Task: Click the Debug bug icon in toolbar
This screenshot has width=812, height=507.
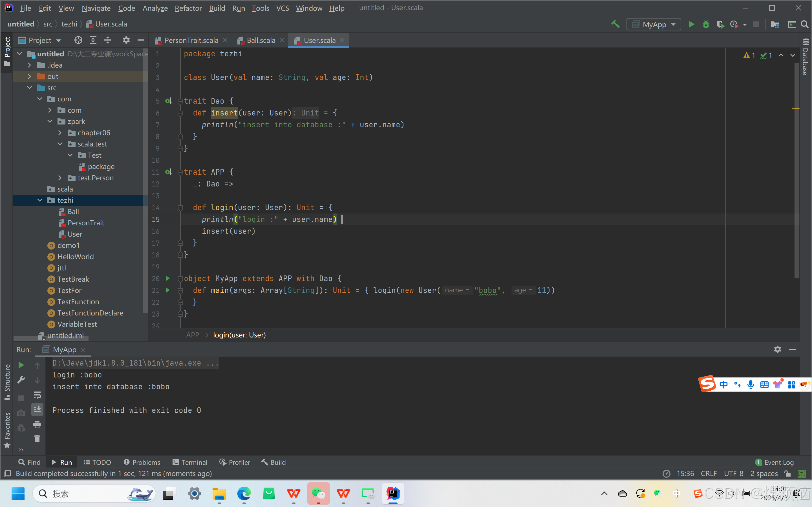Action: point(706,25)
